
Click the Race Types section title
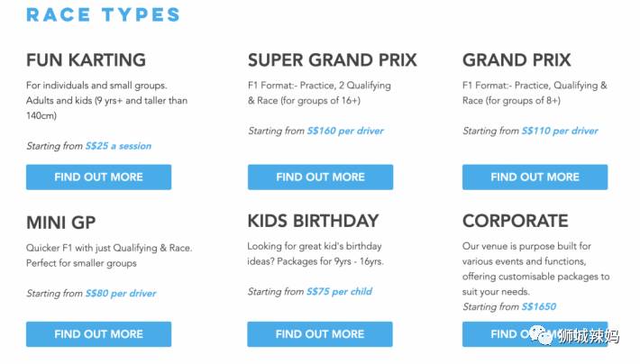103,14
